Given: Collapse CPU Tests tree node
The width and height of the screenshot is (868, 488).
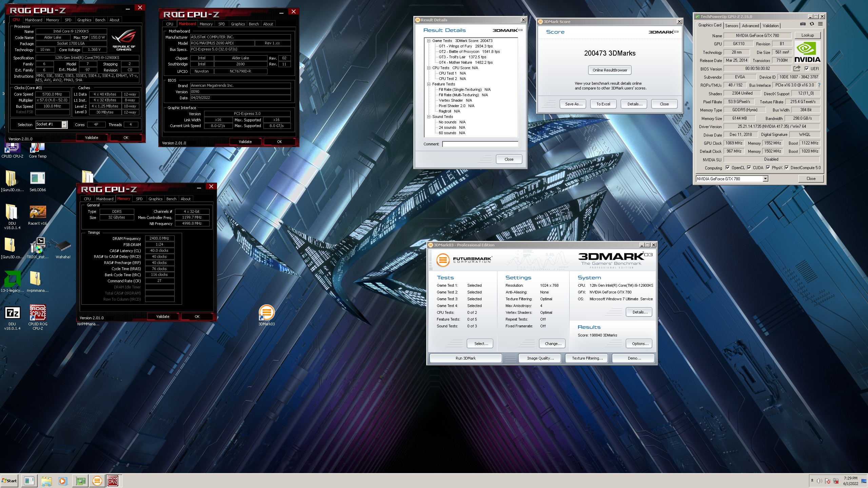Looking at the screenshot, I should click(x=429, y=68).
